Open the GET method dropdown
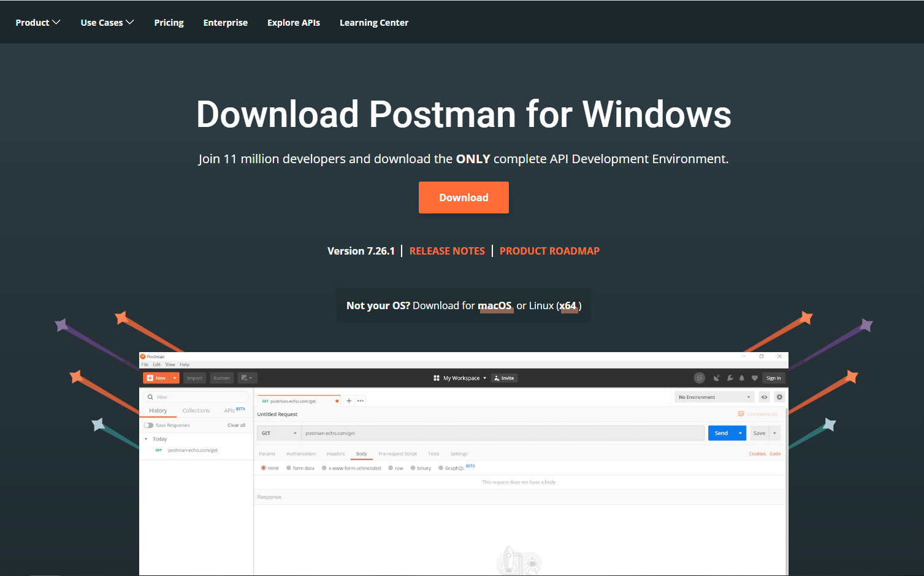The height and width of the screenshot is (576, 924). 278,433
